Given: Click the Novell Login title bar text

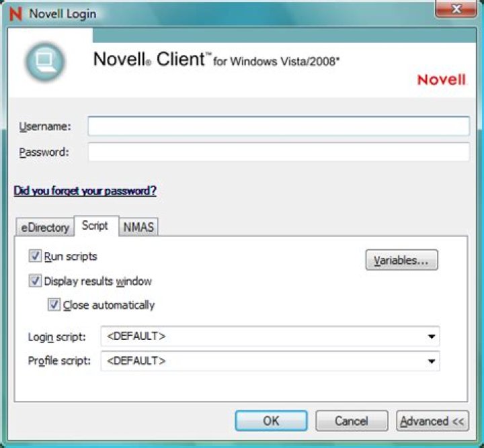Looking at the screenshot, I should [63, 13].
